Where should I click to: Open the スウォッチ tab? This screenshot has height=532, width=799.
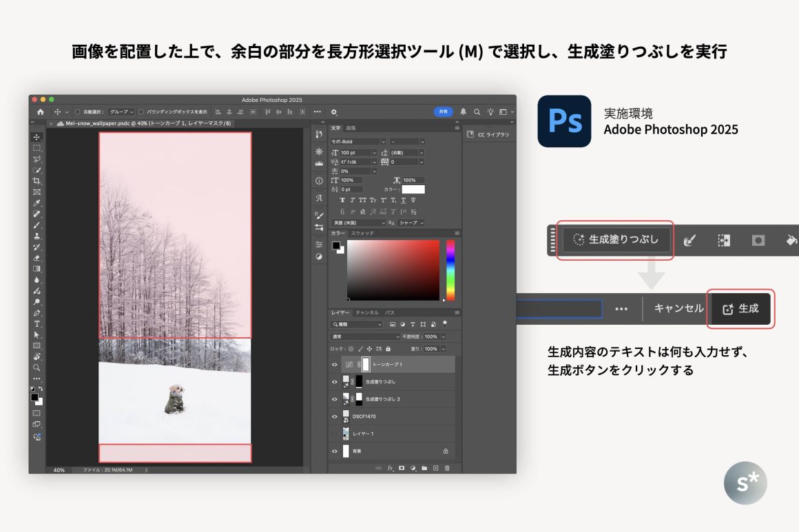click(362, 233)
